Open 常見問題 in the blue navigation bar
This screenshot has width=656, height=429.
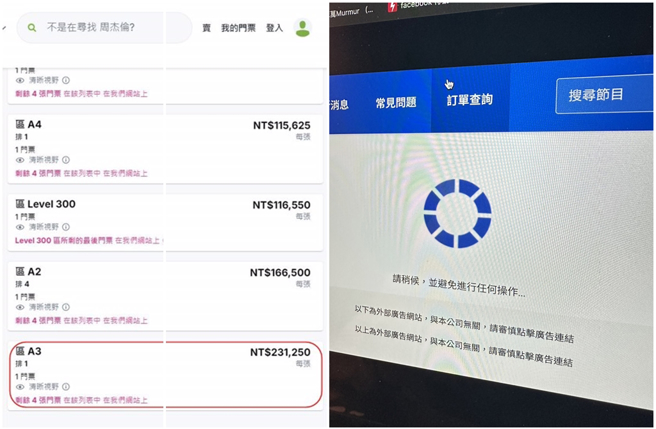(396, 102)
